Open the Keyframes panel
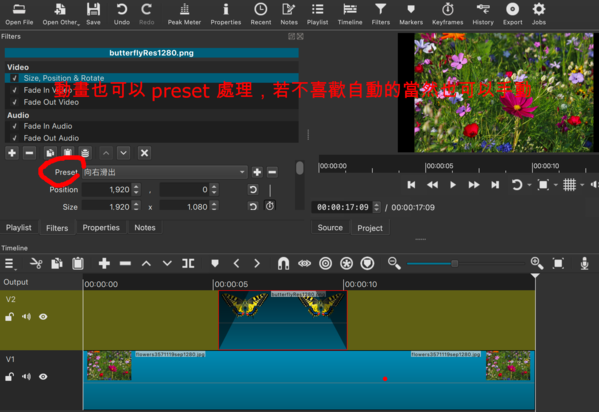 click(x=447, y=14)
